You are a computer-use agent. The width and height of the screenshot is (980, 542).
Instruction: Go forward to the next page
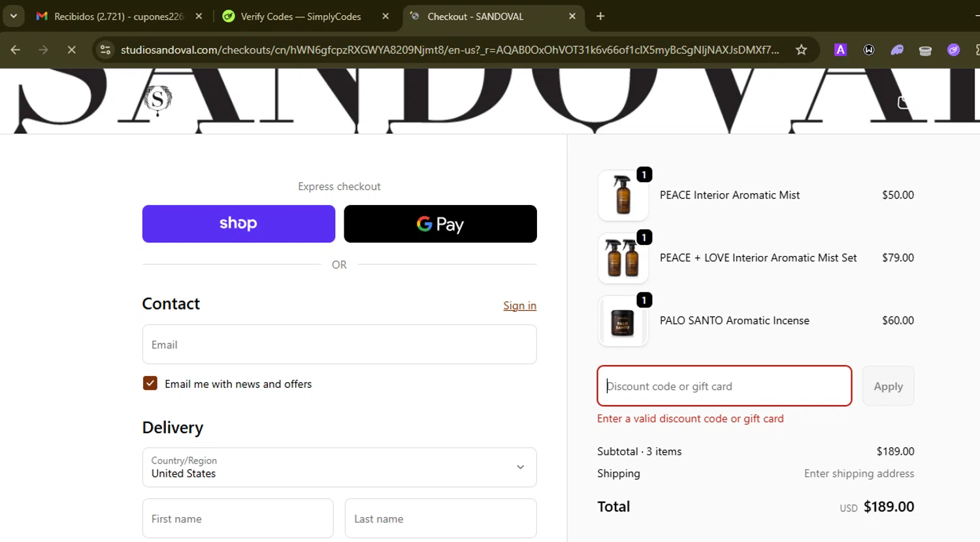[x=43, y=50]
